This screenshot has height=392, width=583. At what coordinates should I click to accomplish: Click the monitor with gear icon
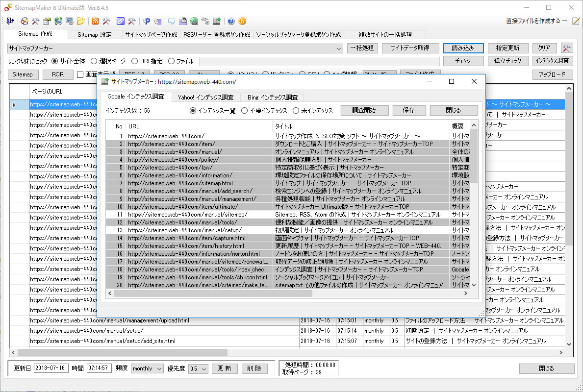[x=69, y=21]
